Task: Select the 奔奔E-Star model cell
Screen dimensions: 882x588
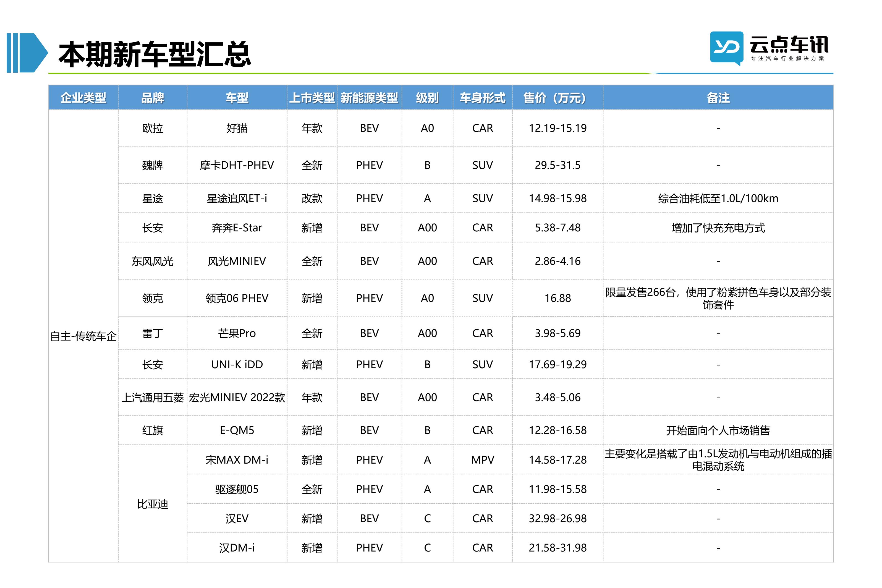Action: tap(237, 228)
